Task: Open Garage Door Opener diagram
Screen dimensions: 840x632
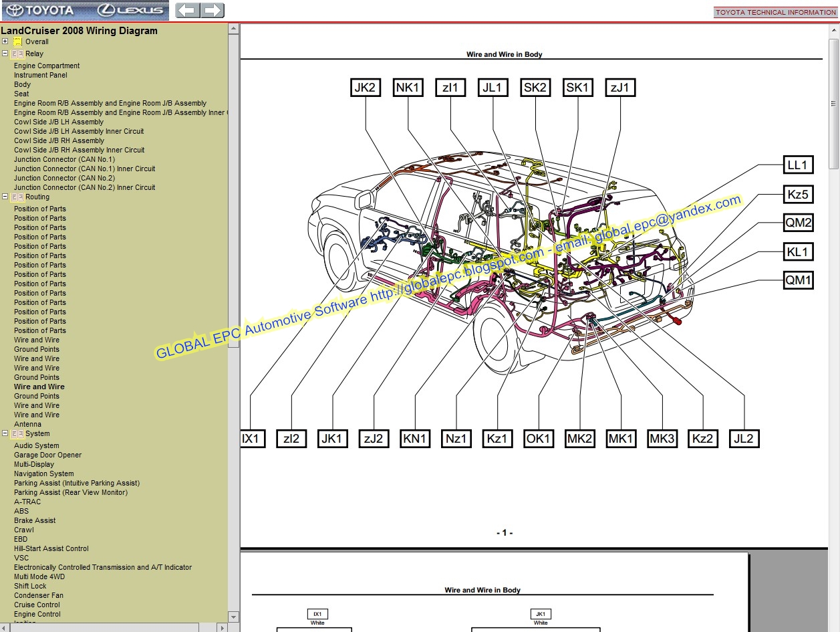Action: (48, 455)
